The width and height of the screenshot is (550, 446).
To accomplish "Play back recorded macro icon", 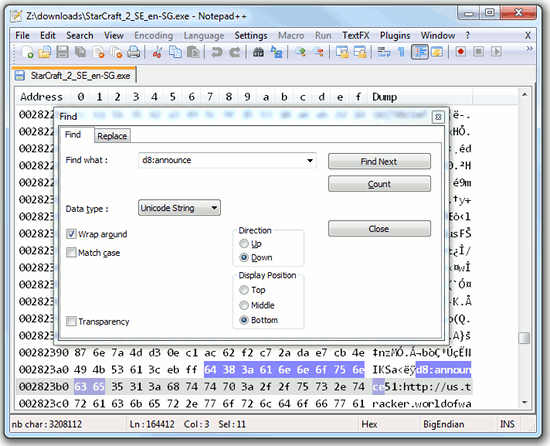I will 496,52.
